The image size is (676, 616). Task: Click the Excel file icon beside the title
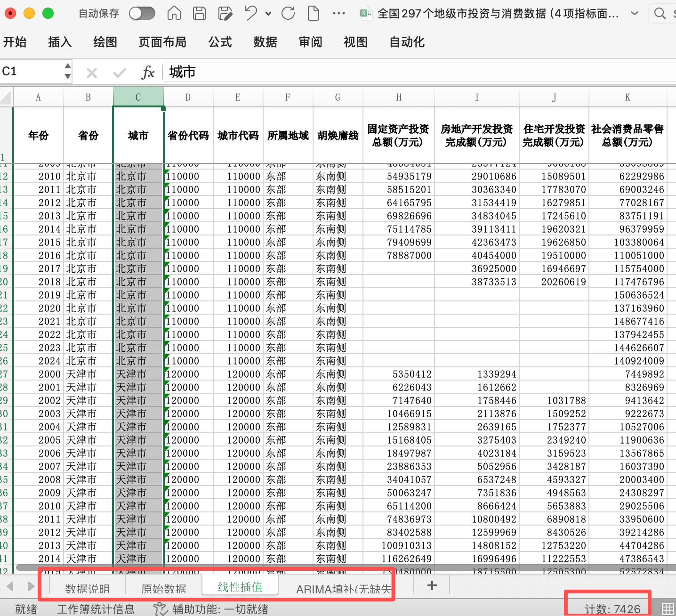(366, 13)
